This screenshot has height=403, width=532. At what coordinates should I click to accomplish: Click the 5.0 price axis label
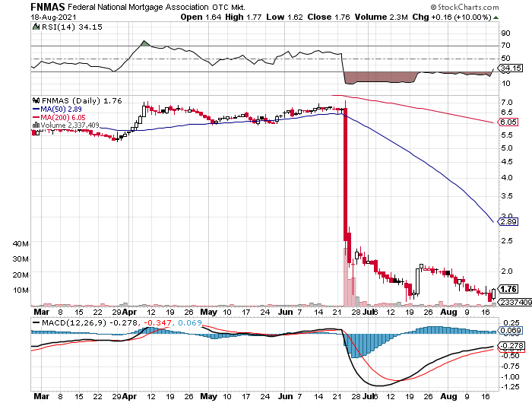pos(507,148)
